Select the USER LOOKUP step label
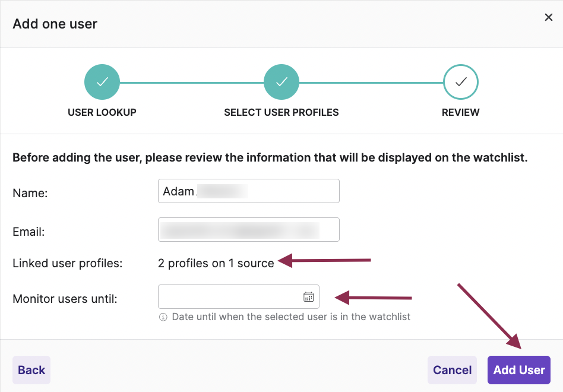Image resolution: width=563 pixels, height=392 pixels. (102, 112)
